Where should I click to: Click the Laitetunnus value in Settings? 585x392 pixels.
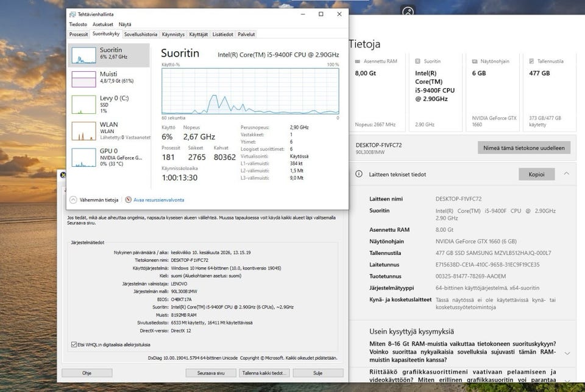click(487, 265)
